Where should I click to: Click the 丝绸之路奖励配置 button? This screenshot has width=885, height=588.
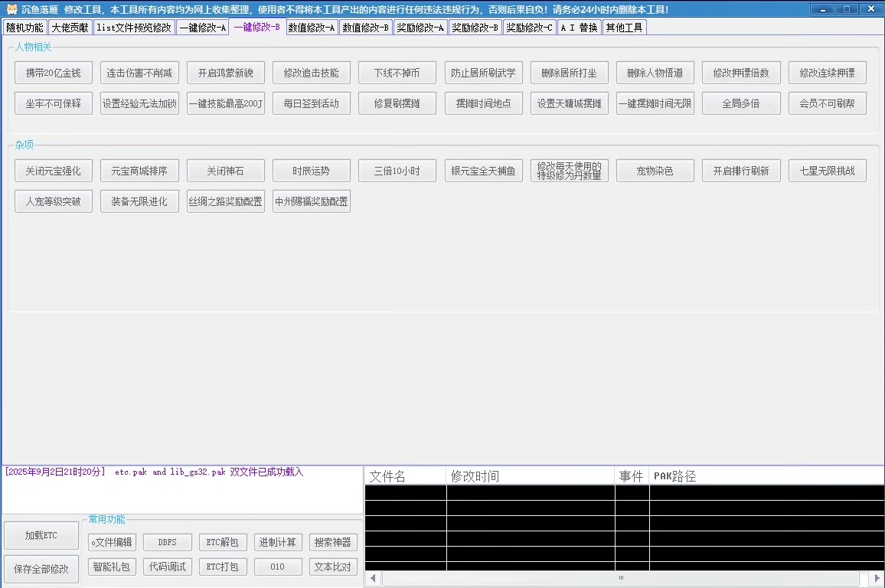[226, 201]
